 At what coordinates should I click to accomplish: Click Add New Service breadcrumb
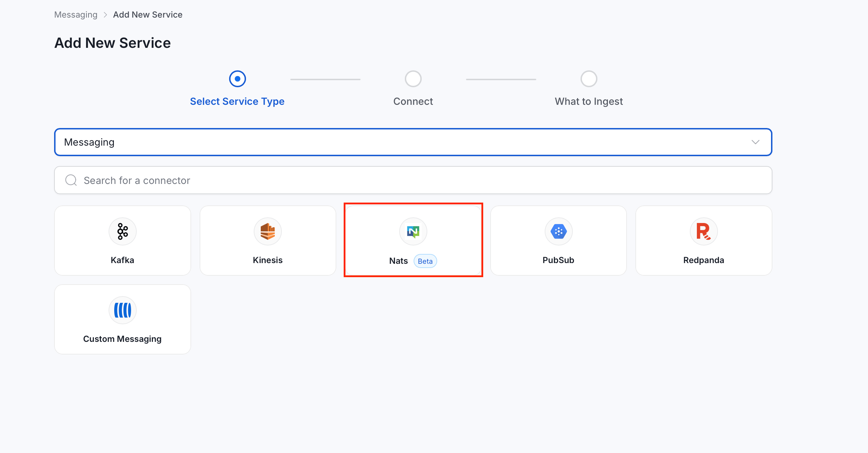click(148, 15)
